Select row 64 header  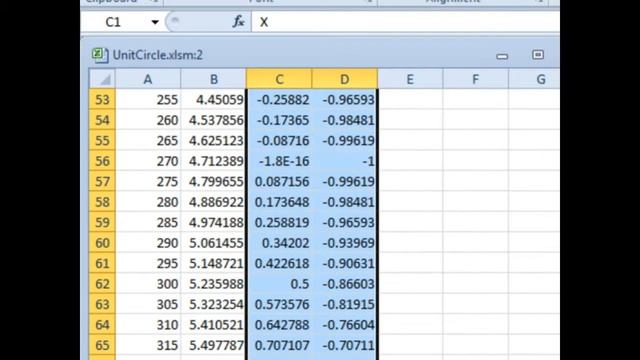coord(102,324)
